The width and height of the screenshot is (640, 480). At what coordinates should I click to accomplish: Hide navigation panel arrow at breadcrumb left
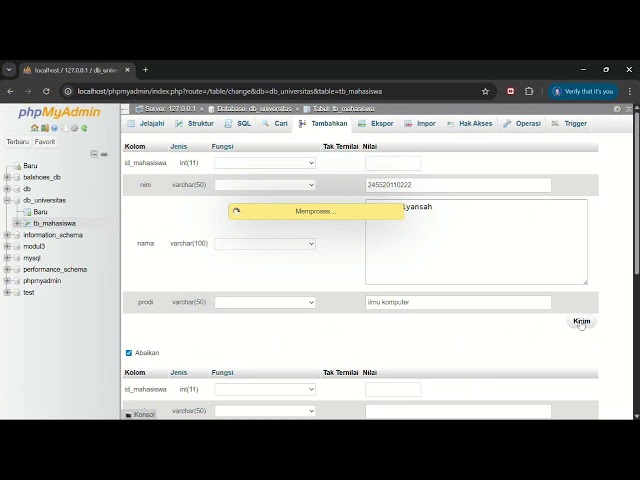[125, 109]
